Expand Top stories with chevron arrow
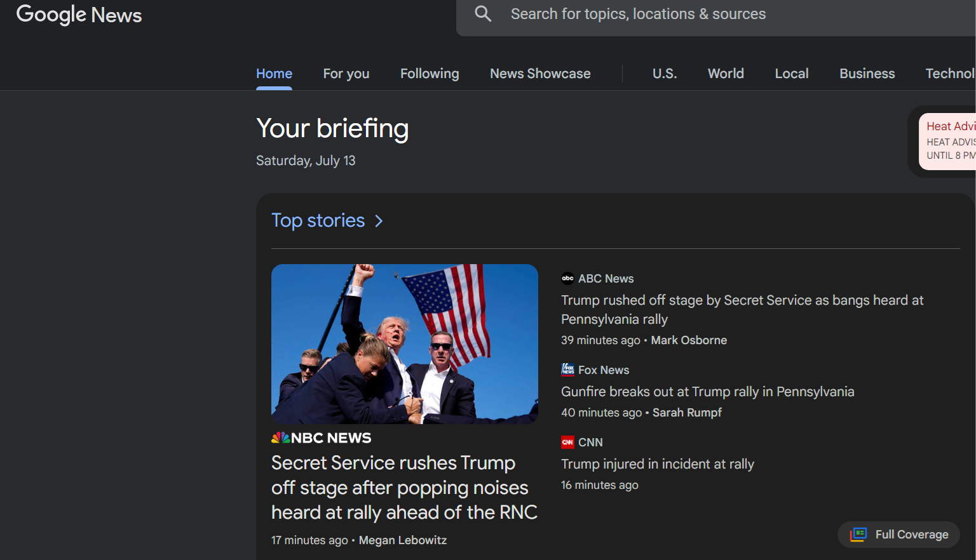 click(379, 221)
